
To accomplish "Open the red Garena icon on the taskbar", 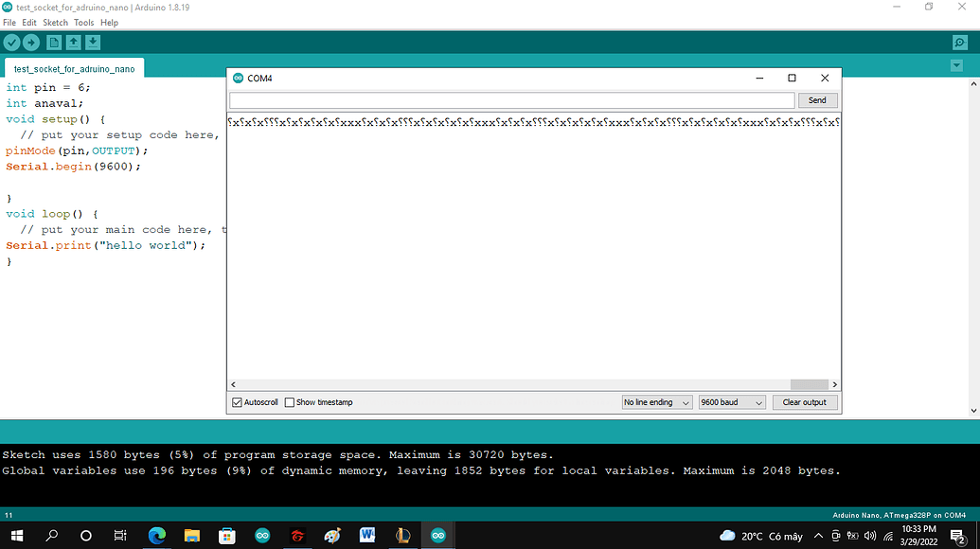I will [297, 536].
